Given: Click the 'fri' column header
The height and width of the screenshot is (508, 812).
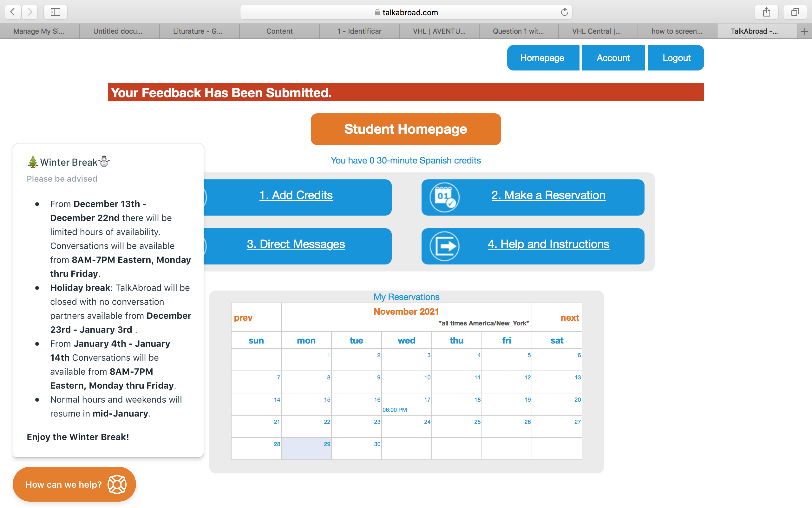Looking at the screenshot, I should coord(507,340).
